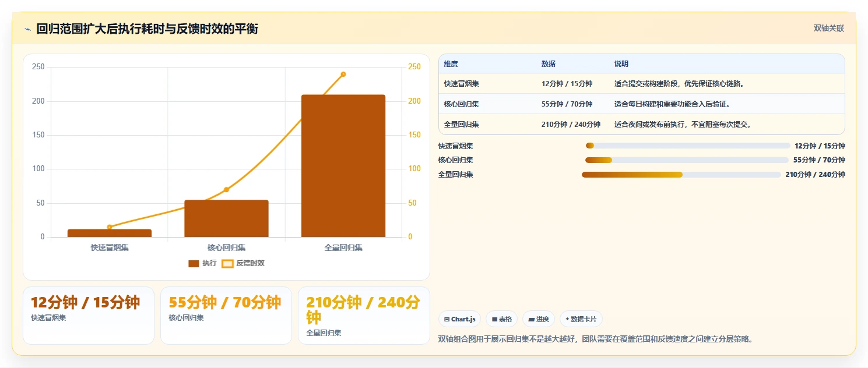868x368 pixels.
Task: Click progress value 12分钟 / 15分钟
Action: 820,146
